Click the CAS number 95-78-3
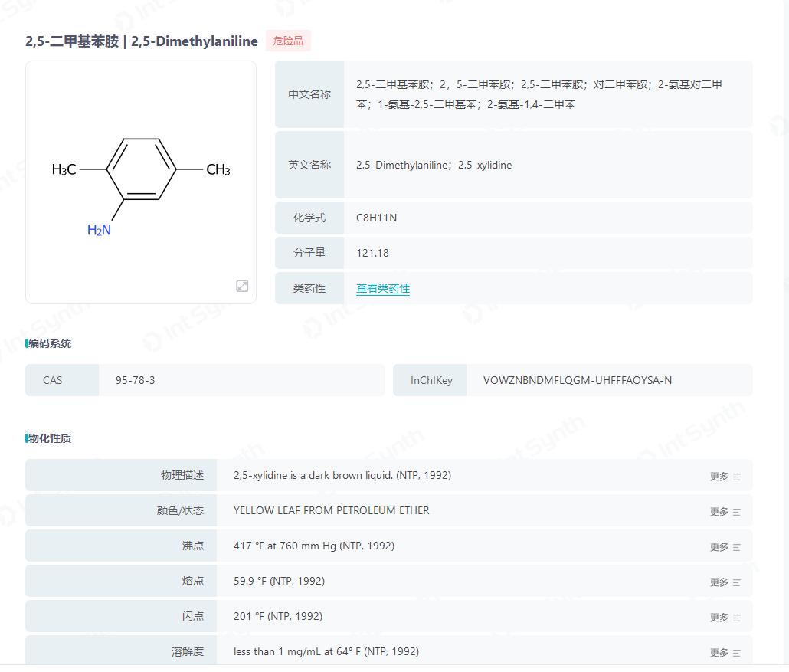 [x=136, y=380]
